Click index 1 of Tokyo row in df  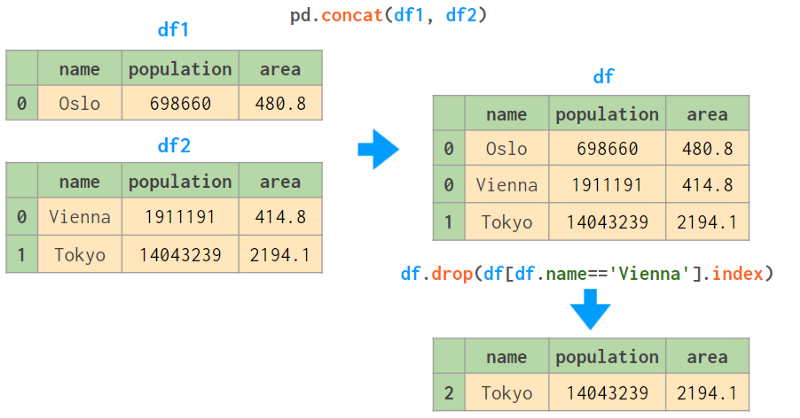pos(448,222)
